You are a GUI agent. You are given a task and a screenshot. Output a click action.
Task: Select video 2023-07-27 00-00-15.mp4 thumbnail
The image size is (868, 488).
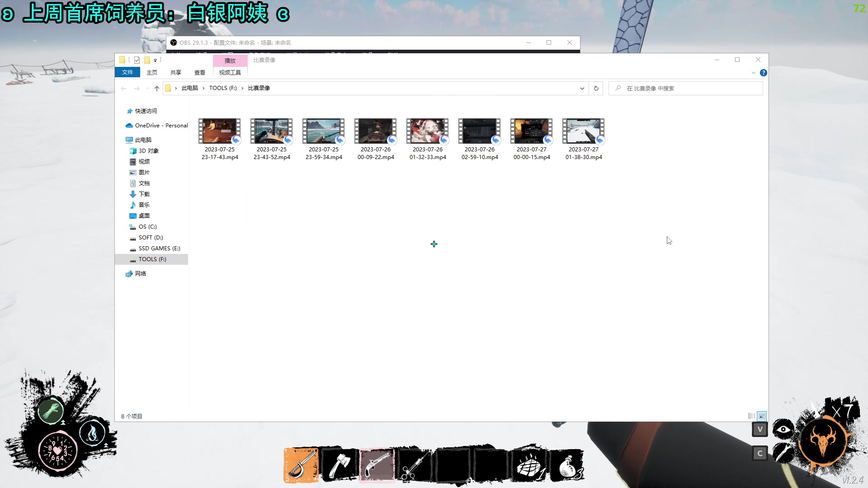point(532,131)
